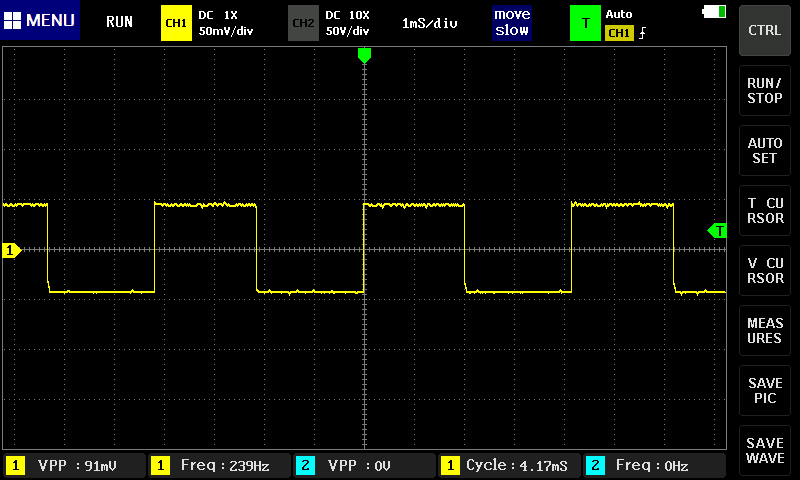The image size is (800, 480).
Task: Enable the T CURSOR time cursors
Action: [764, 211]
